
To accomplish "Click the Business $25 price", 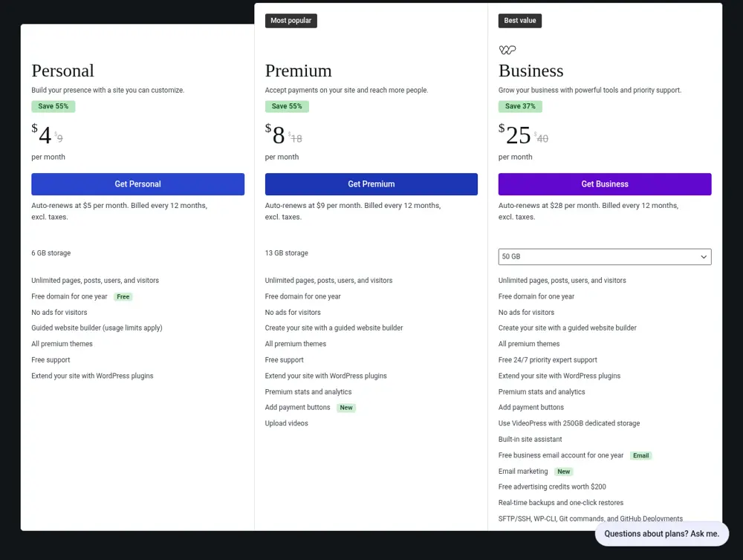I will click(x=515, y=134).
